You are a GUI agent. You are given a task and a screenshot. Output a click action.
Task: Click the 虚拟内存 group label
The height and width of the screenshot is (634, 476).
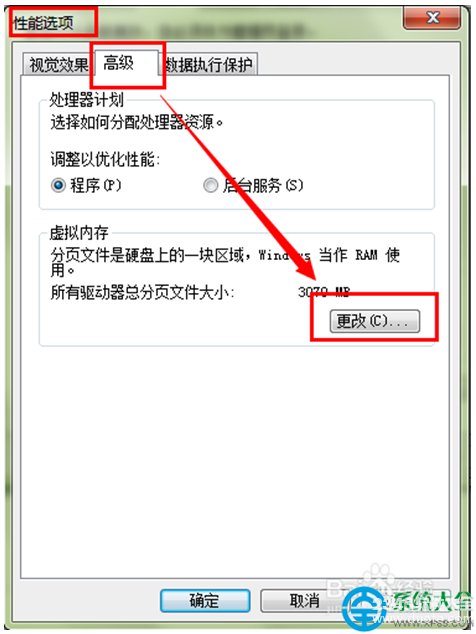[79, 233]
